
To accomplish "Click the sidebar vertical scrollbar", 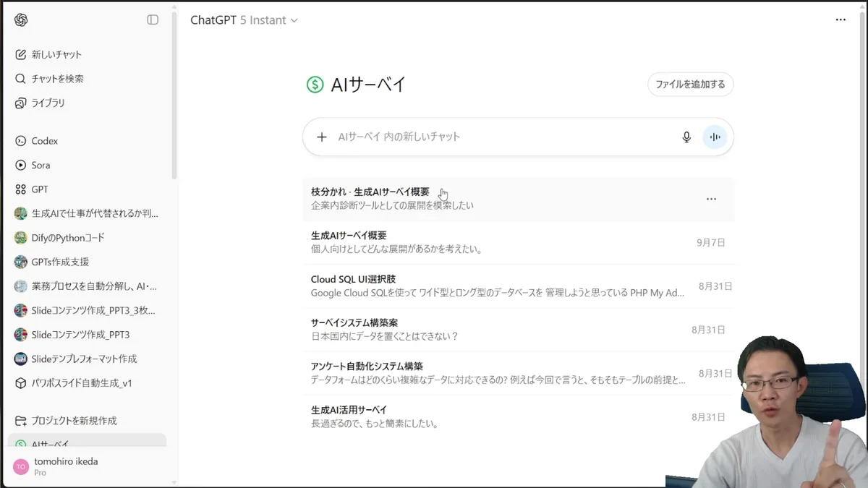I will (174, 94).
